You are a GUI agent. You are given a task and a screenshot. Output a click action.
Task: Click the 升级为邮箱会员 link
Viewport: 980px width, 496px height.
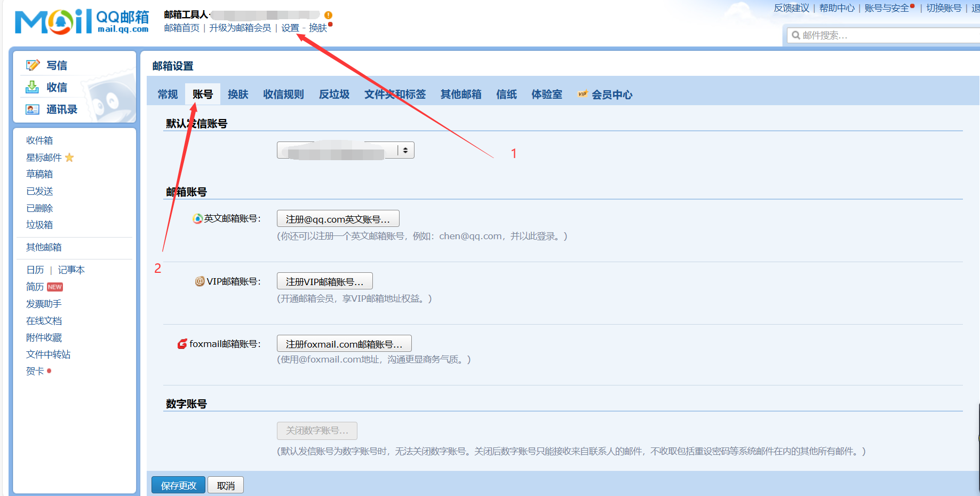pyautogui.click(x=241, y=28)
